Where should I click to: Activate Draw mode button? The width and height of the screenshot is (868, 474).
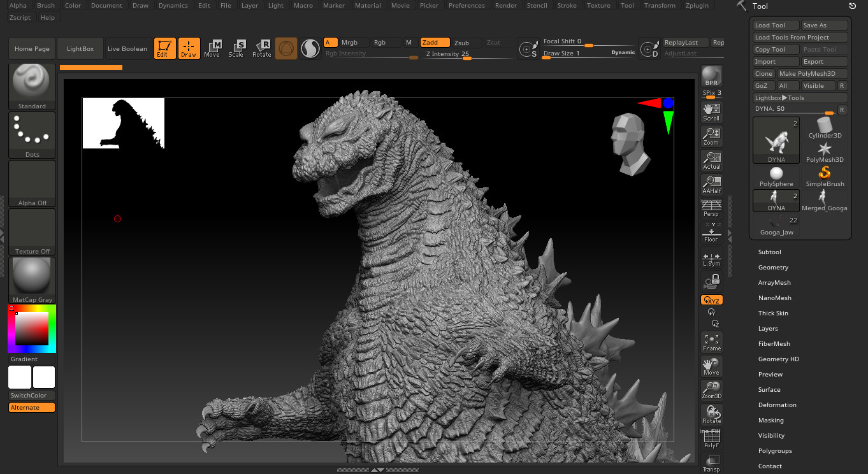point(189,48)
